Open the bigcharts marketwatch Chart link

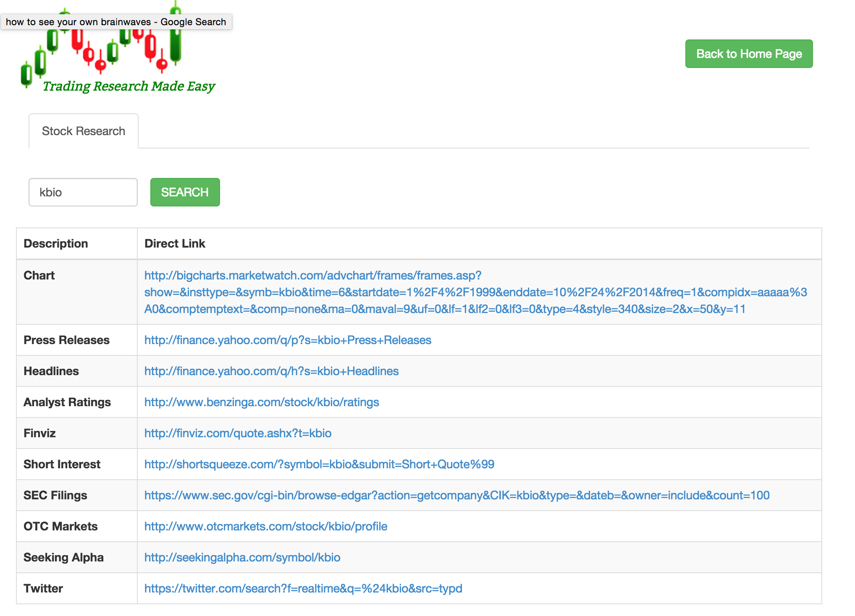[x=475, y=292]
